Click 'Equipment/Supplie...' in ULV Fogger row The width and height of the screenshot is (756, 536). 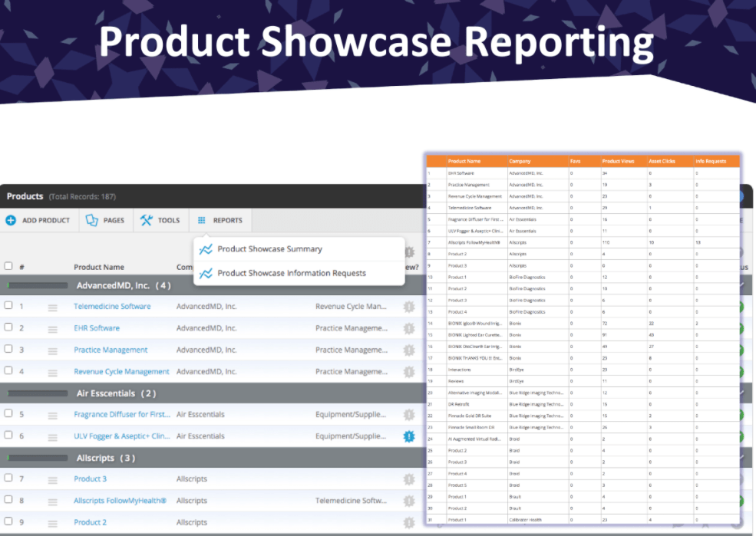coord(351,436)
